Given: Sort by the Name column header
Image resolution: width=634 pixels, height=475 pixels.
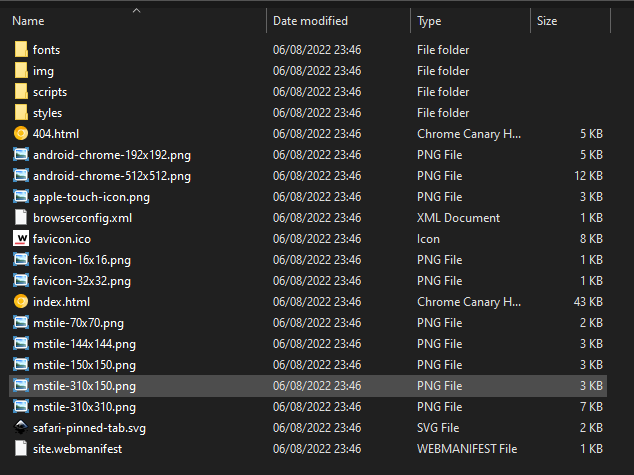Looking at the screenshot, I should pyautogui.click(x=28, y=21).
